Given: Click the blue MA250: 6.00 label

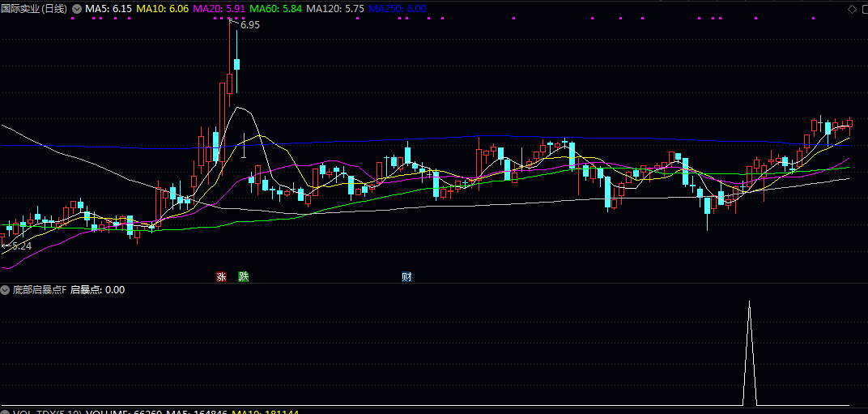Looking at the screenshot, I should [x=398, y=9].
